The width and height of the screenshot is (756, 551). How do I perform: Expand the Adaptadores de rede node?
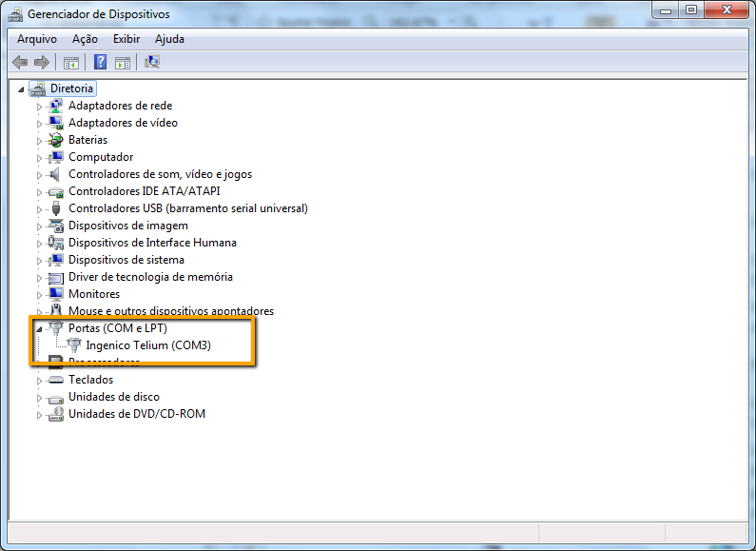click(x=39, y=107)
